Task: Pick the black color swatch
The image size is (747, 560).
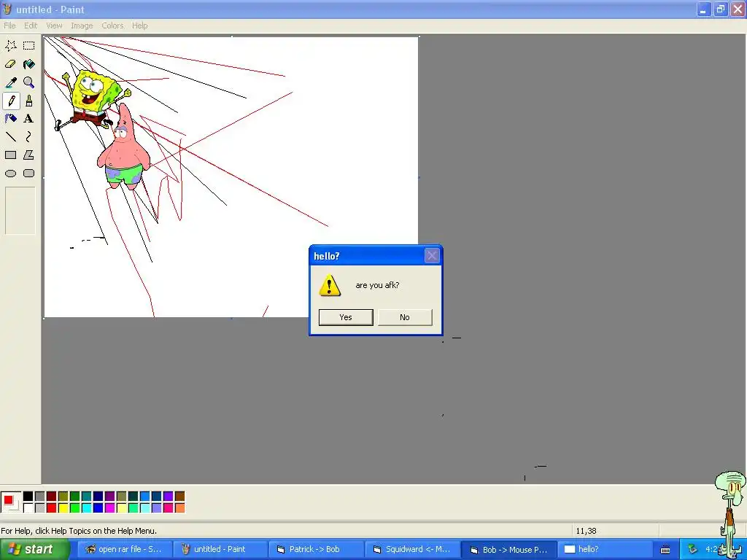Action: (28, 497)
